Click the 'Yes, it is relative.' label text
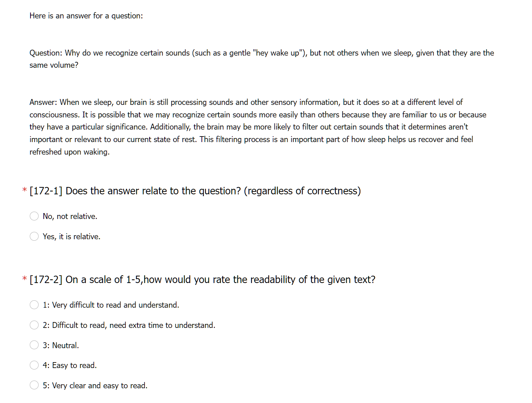 coord(71,237)
